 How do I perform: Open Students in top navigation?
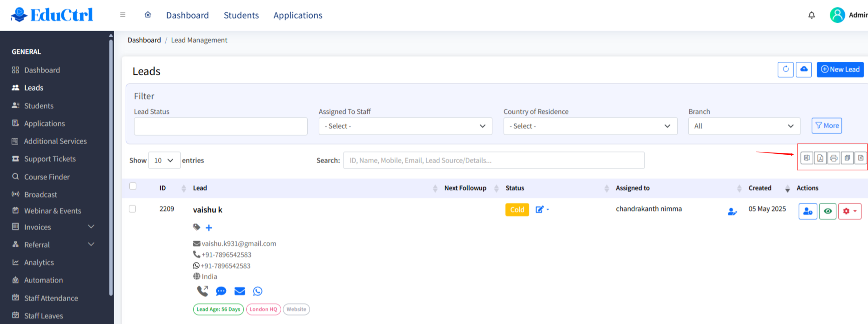[241, 15]
